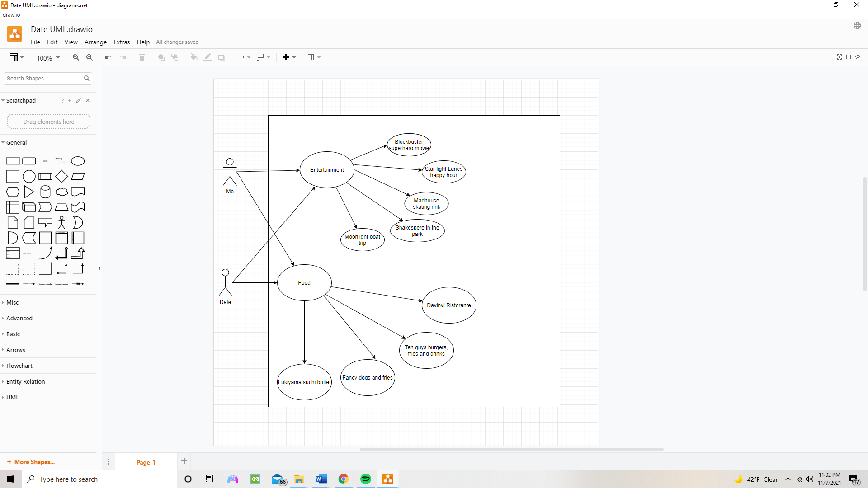Expand the UML shapes section
The image size is (868, 488).
point(13,397)
